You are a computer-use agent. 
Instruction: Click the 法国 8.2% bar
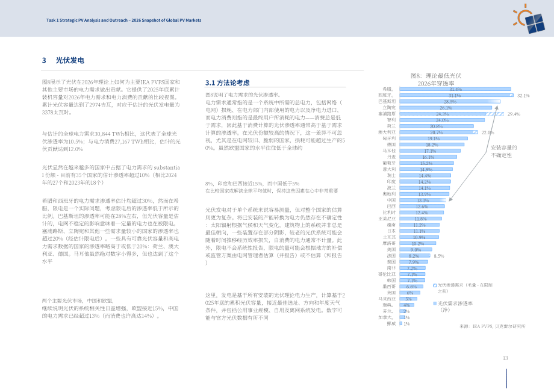coord(414,256)
